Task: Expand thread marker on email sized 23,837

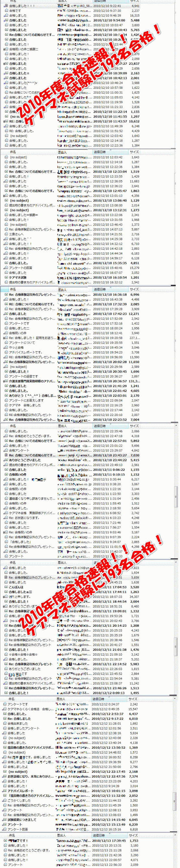Action: click(3, 64)
